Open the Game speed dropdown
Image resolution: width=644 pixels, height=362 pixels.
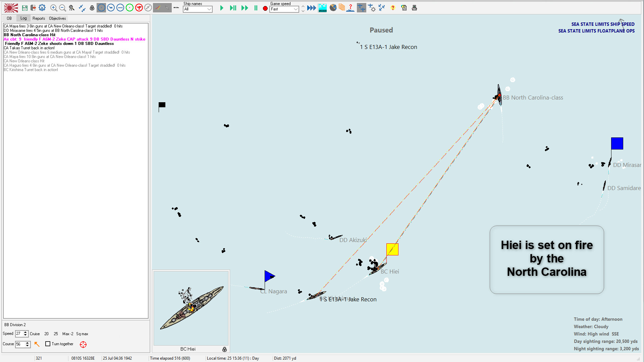tap(284, 9)
